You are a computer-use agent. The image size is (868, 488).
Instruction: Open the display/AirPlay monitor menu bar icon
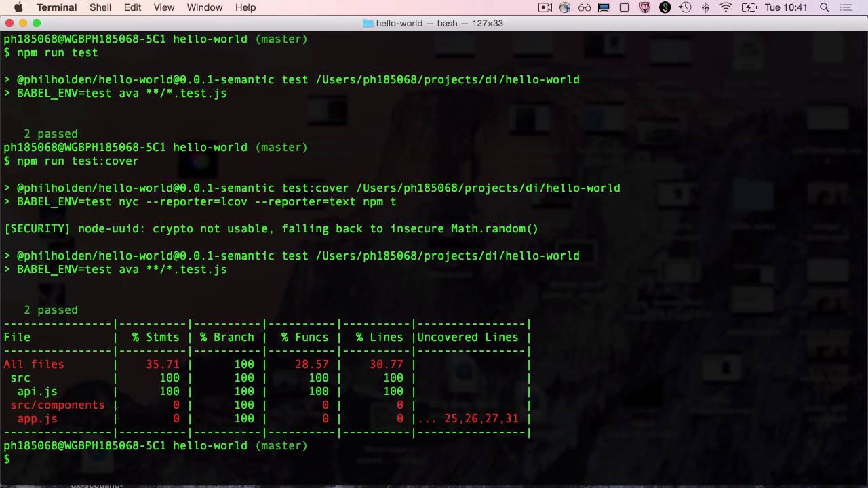(x=604, y=7)
